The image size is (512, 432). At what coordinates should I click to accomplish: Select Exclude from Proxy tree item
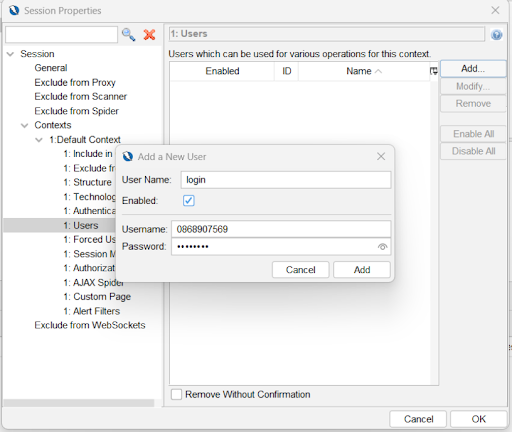tap(75, 82)
